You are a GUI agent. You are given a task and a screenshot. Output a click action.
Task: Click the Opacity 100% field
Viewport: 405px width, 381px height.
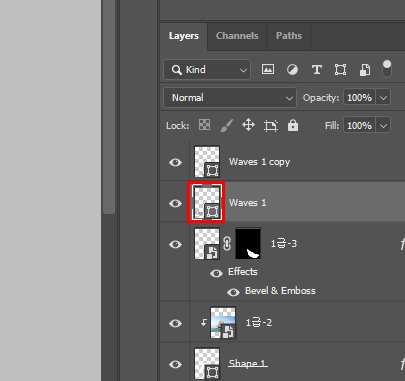click(359, 98)
